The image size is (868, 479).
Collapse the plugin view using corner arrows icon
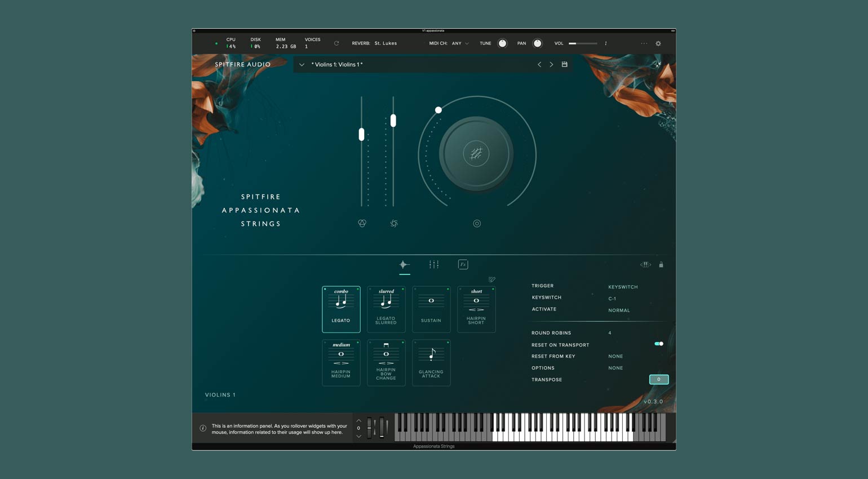click(658, 64)
